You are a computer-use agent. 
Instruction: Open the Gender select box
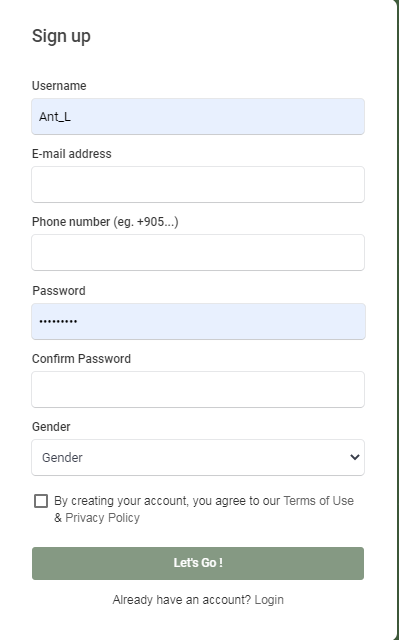198,457
